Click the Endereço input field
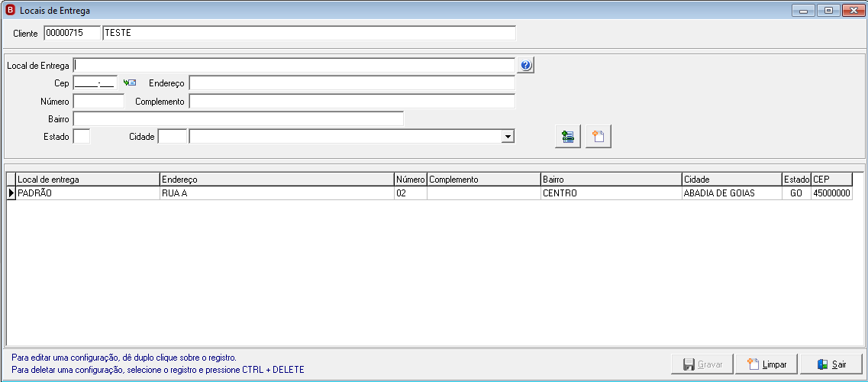The width and height of the screenshot is (868, 382). coord(352,83)
